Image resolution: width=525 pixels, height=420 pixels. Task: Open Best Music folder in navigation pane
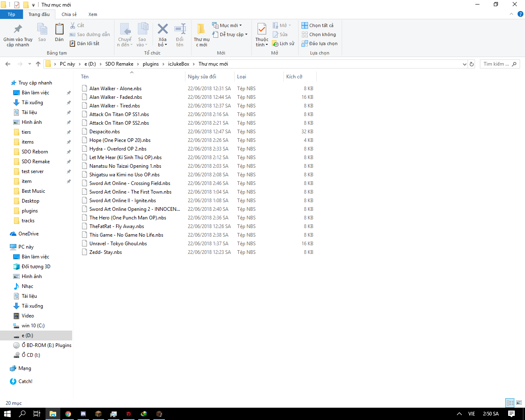[x=33, y=191]
